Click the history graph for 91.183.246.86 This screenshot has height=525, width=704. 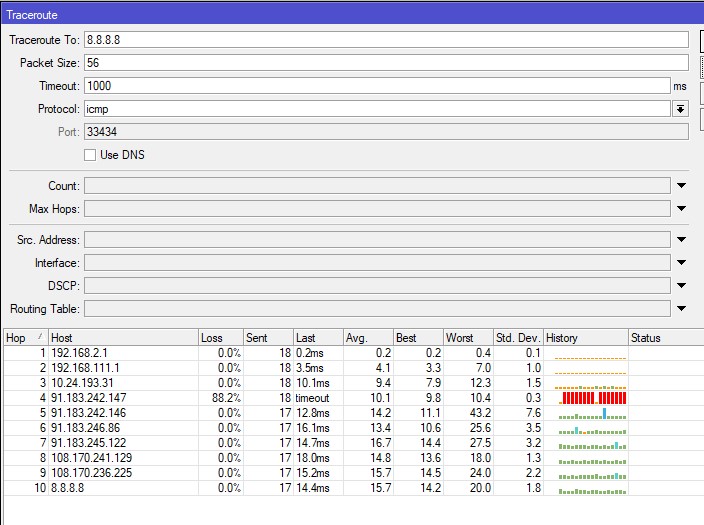click(x=593, y=430)
